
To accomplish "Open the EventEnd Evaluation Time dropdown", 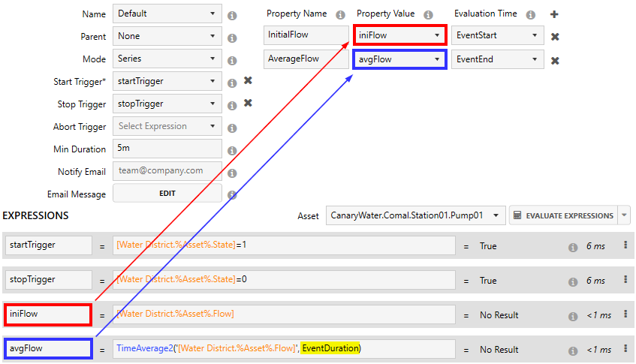I will (497, 59).
